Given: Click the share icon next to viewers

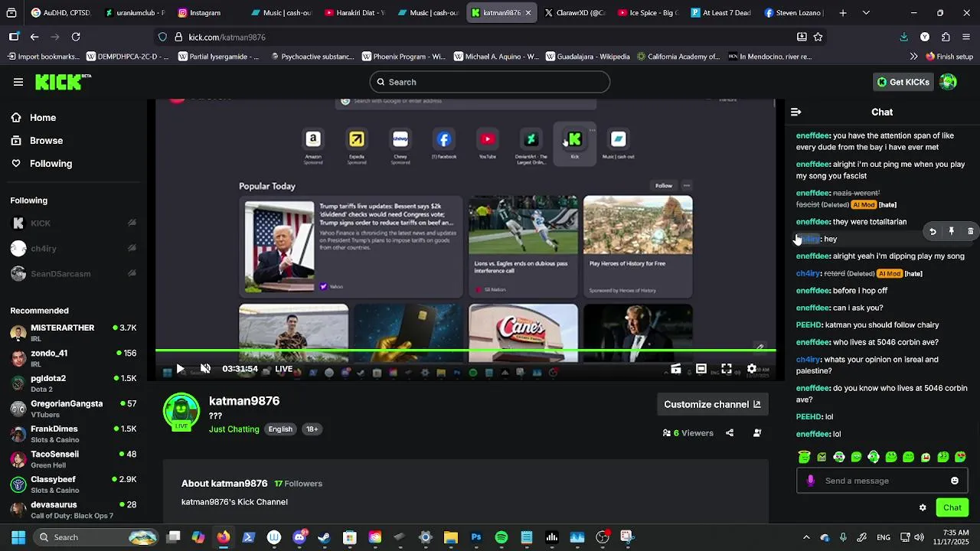Looking at the screenshot, I should click(730, 433).
